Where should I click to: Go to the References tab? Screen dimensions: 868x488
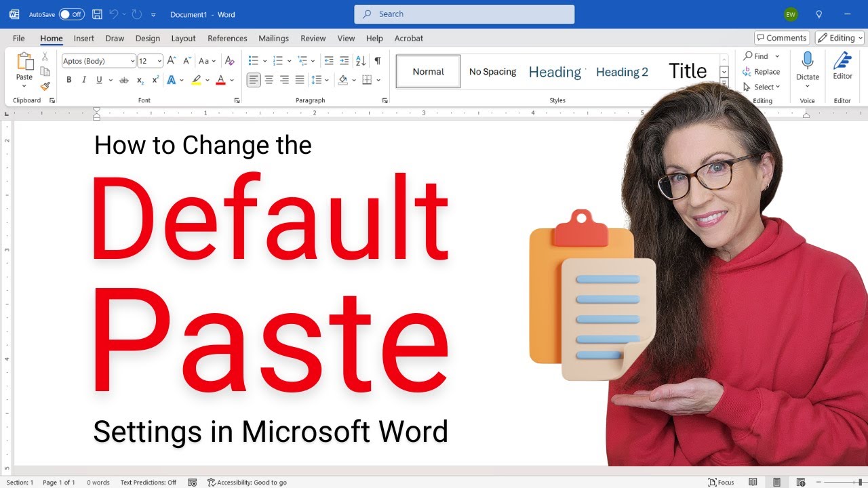pyautogui.click(x=227, y=38)
